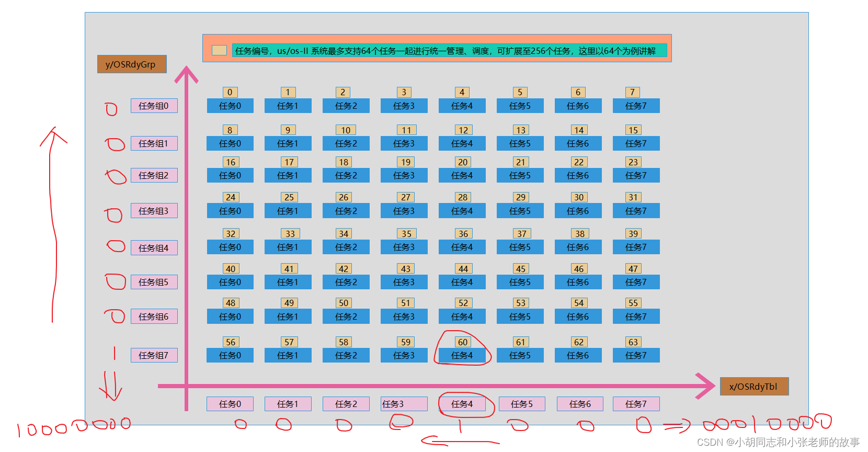This screenshot has width=868, height=452.
Task: Click task number tag 15
Action: coord(633,130)
